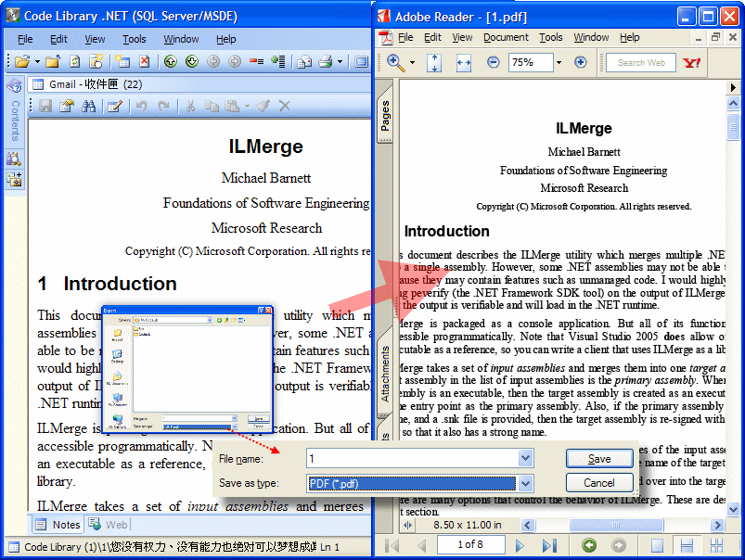Open the File name dropdown arrow
The height and width of the screenshot is (560, 745).
(x=525, y=458)
